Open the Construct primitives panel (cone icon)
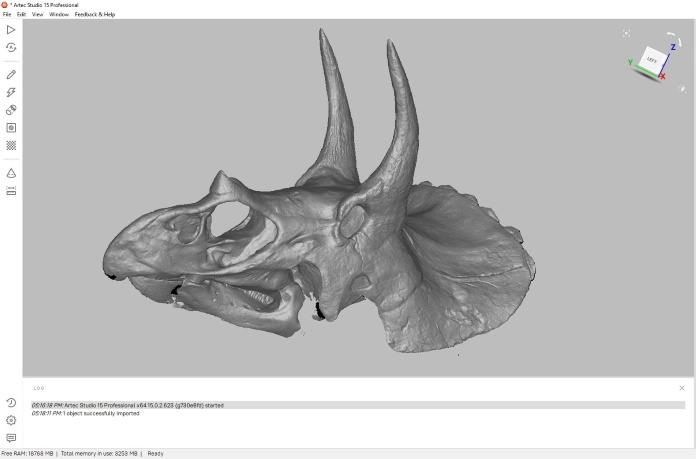This screenshot has height=459, width=696. pyautogui.click(x=11, y=173)
